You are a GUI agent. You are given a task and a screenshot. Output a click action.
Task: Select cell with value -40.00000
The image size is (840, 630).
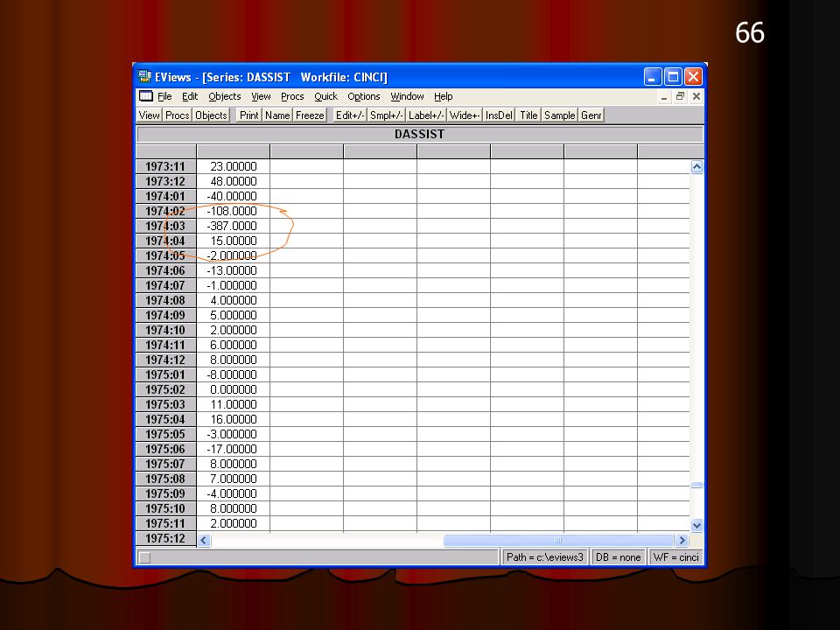[233, 197]
